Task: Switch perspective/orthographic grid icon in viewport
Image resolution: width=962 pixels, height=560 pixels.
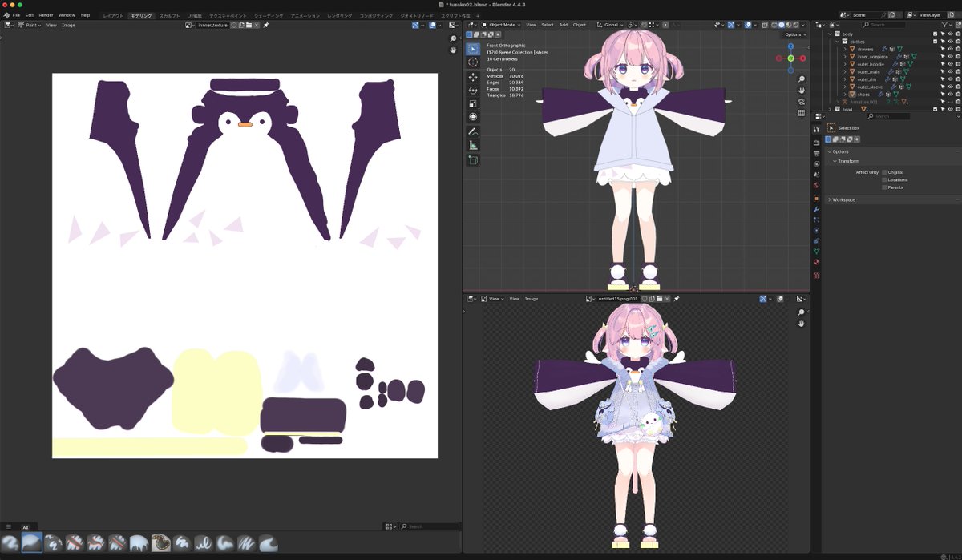Action: [x=802, y=113]
